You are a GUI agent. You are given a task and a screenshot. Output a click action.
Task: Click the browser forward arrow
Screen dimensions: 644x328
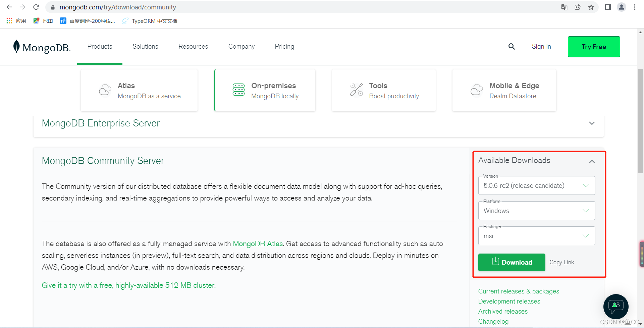point(22,7)
